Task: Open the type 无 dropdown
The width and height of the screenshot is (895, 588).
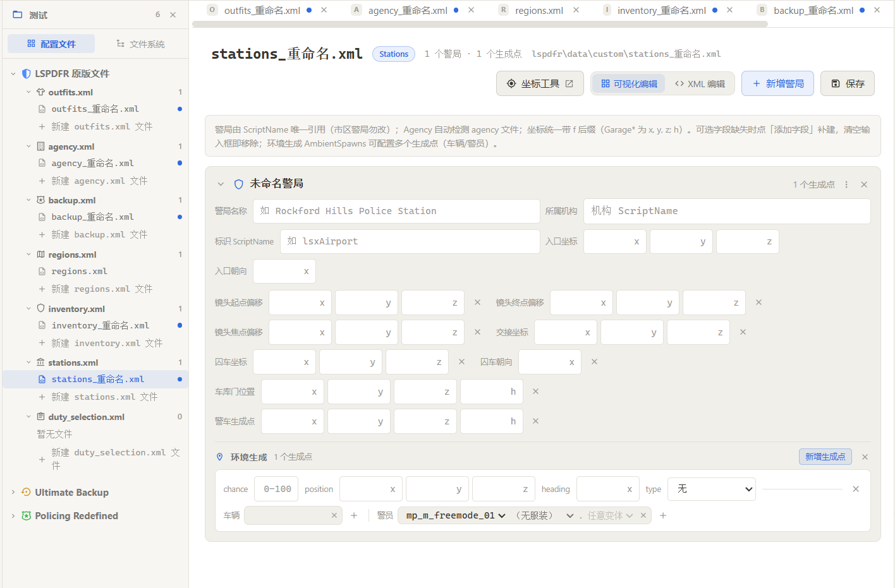Action: click(x=712, y=489)
